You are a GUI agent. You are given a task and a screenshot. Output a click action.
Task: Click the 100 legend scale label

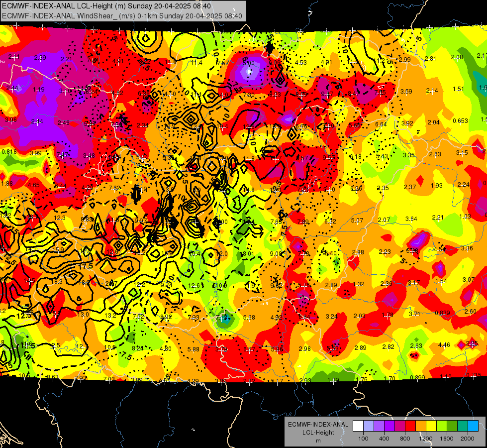click(363, 439)
